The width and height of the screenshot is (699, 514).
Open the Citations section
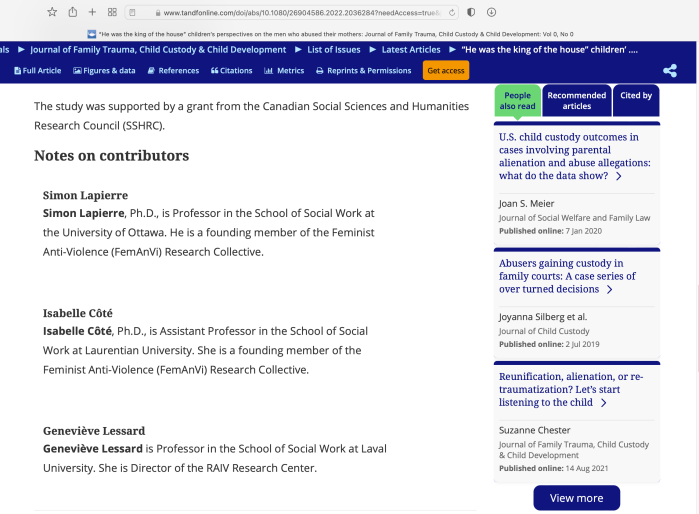(231, 71)
